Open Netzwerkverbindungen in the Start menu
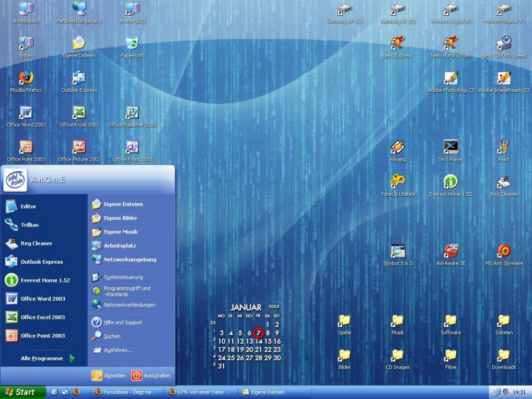This screenshot has height=399, width=532. click(x=131, y=305)
